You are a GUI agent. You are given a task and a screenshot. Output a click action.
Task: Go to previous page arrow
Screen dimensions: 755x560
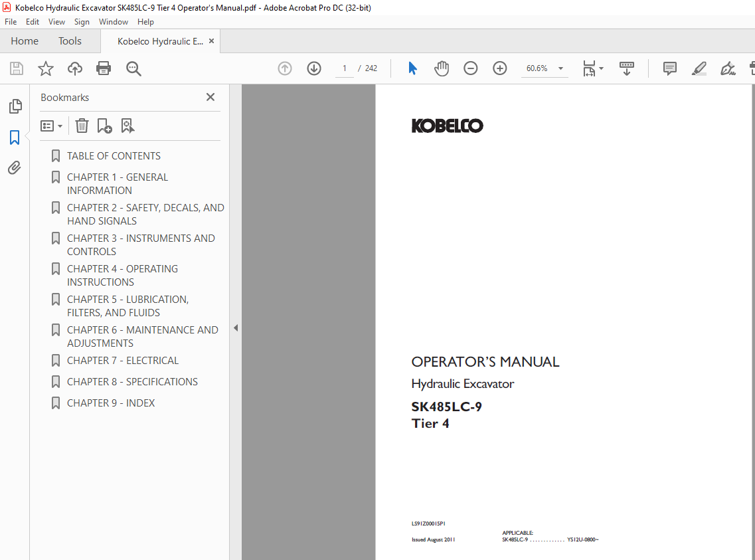click(x=285, y=68)
